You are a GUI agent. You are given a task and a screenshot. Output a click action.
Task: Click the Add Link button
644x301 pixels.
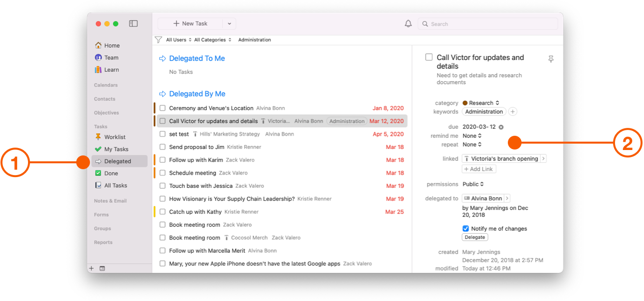pos(478,168)
